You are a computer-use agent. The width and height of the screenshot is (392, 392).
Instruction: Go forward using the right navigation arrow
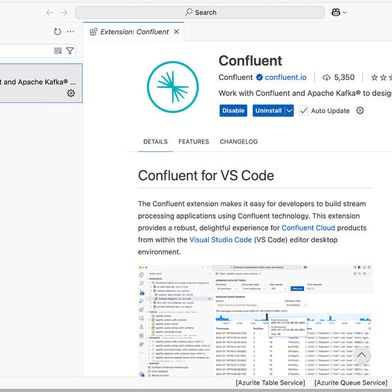(x=64, y=13)
